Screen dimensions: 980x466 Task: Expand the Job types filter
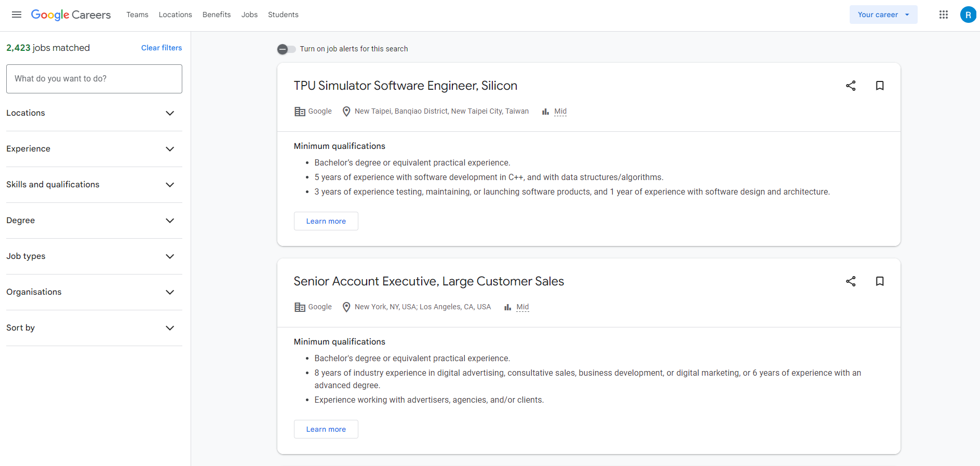pyautogui.click(x=94, y=256)
